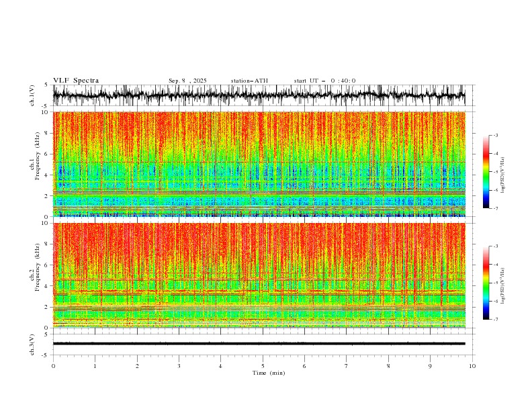Click the flat ch.3 voltage trace
Viewport: 532px width, 411px height.
tap(259, 344)
